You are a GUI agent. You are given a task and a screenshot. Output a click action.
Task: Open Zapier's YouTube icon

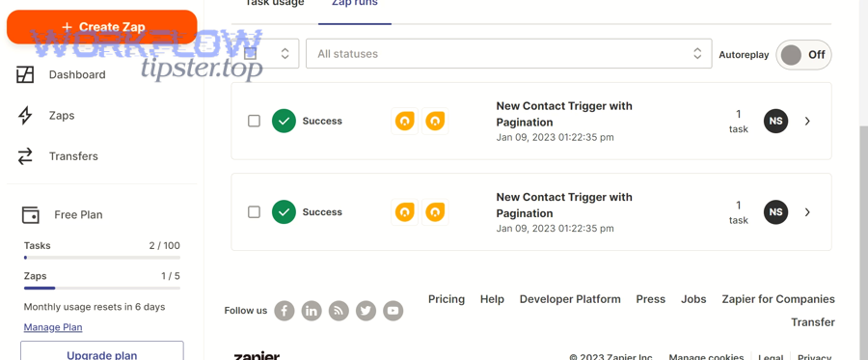[393, 311]
